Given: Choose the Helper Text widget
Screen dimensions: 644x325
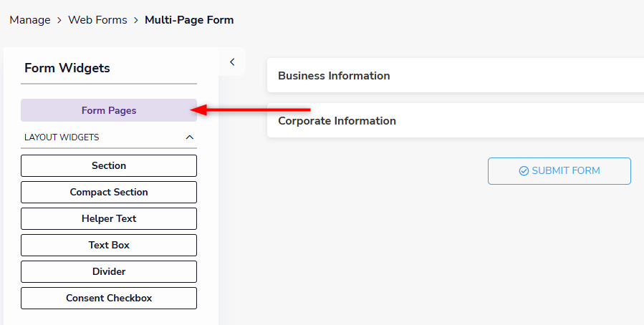Looking at the screenshot, I should click(x=109, y=218).
